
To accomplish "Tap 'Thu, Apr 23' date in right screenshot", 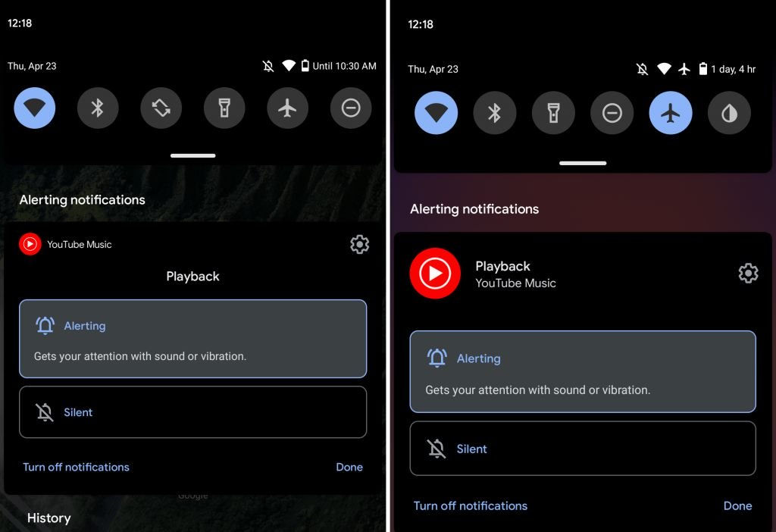I will (433, 69).
